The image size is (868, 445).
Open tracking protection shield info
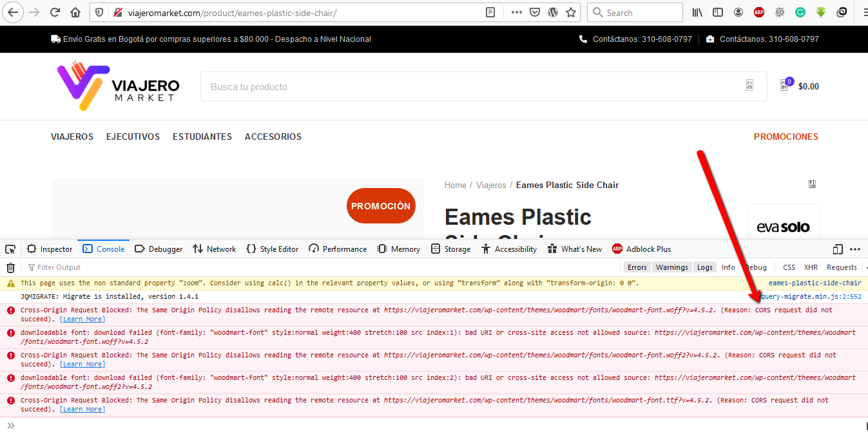click(99, 12)
